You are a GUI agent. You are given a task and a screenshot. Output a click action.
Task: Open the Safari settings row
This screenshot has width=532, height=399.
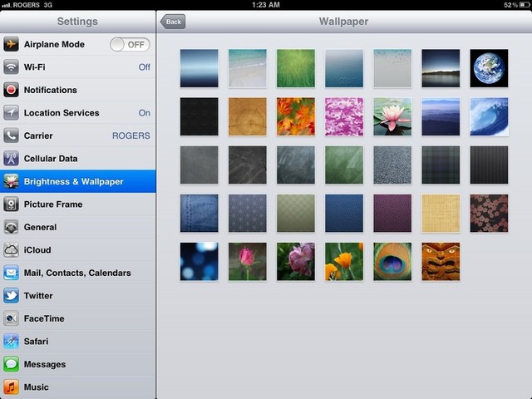click(x=77, y=341)
